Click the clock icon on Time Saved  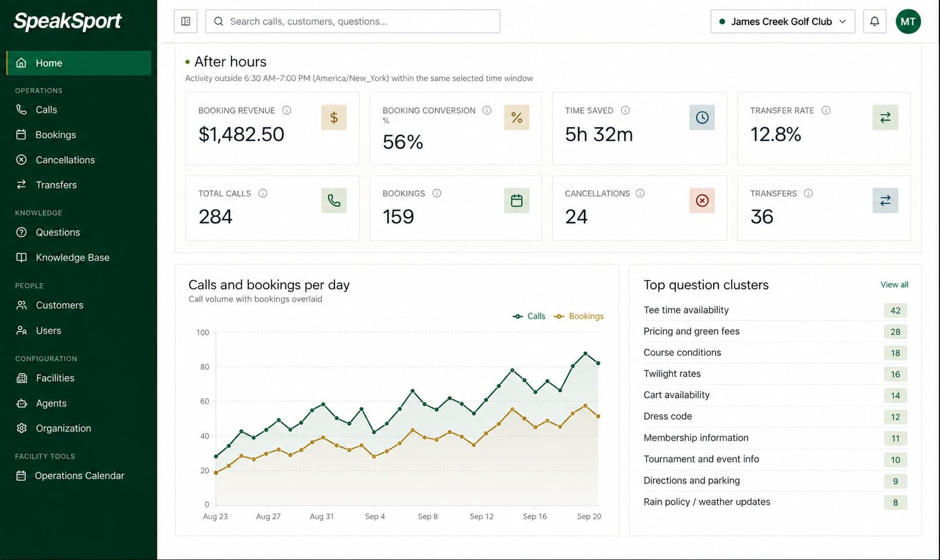click(702, 117)
